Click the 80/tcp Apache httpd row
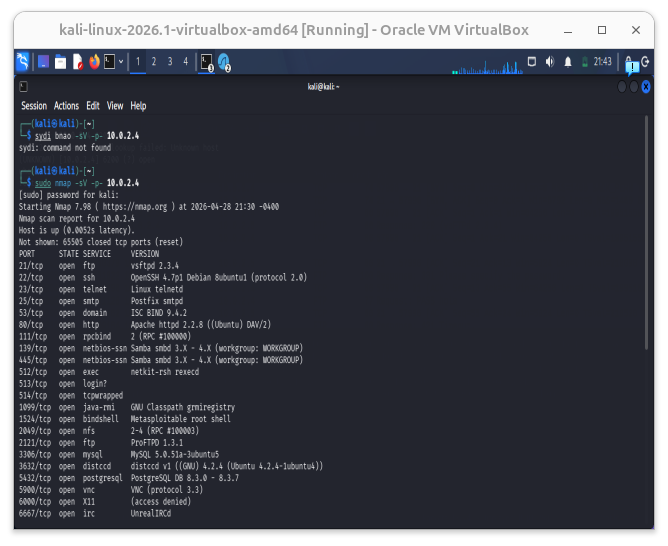668x546 pixels. pyautogui.click(x=145, y=325)
